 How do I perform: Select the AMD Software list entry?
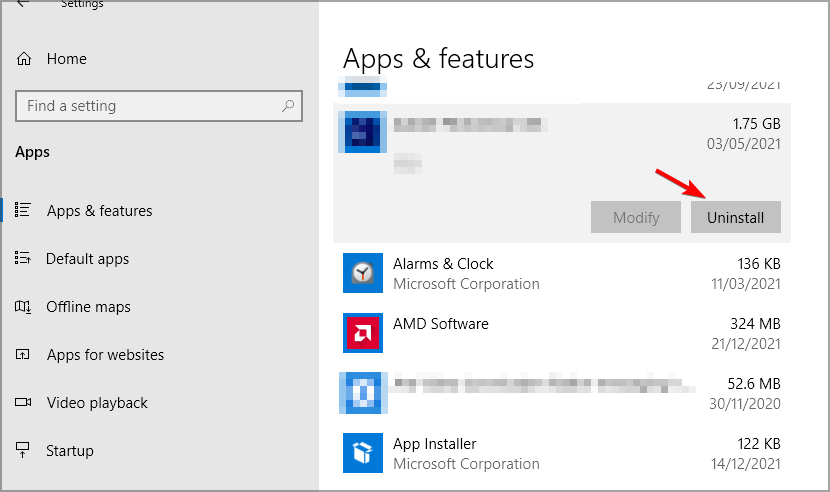tap(560, 333)
